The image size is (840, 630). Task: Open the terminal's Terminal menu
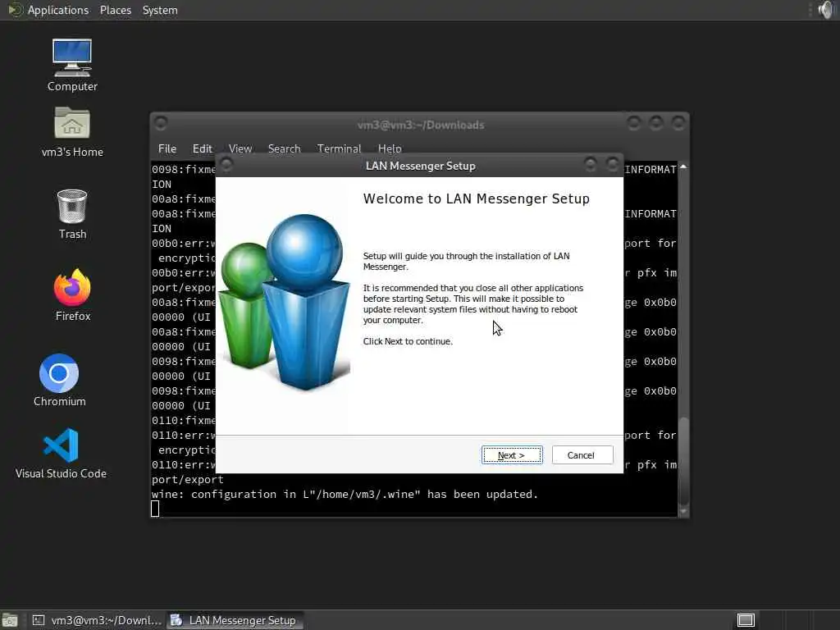[339, 148]
